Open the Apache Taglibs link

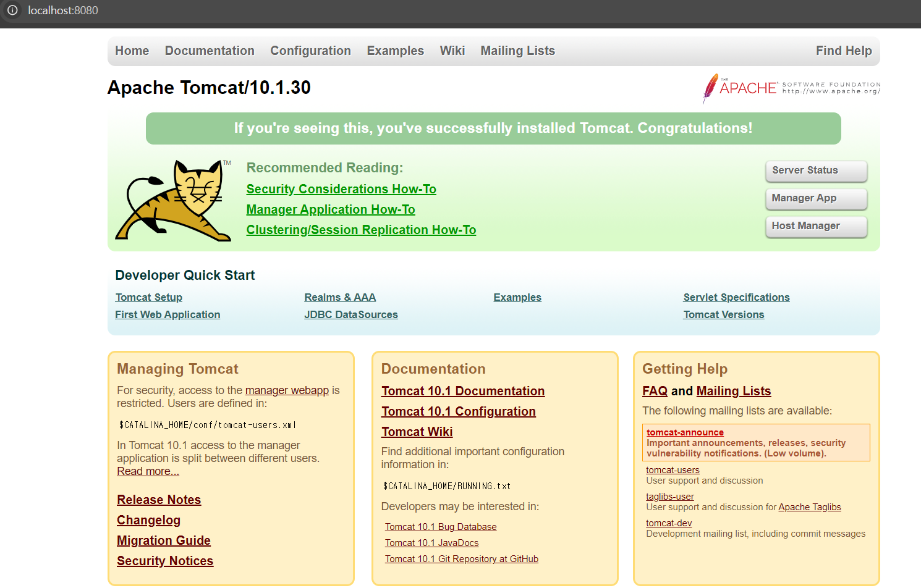click(x=810, y=507)
